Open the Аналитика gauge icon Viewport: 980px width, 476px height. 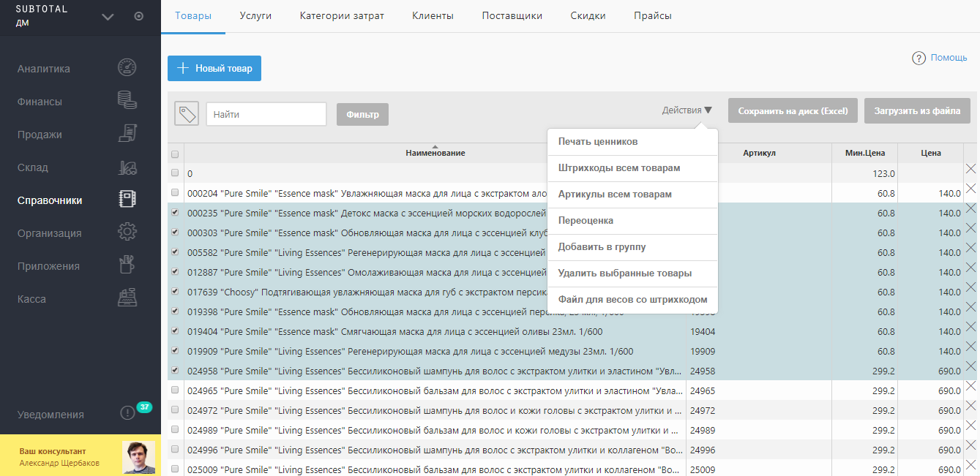(x=127, y=68)
